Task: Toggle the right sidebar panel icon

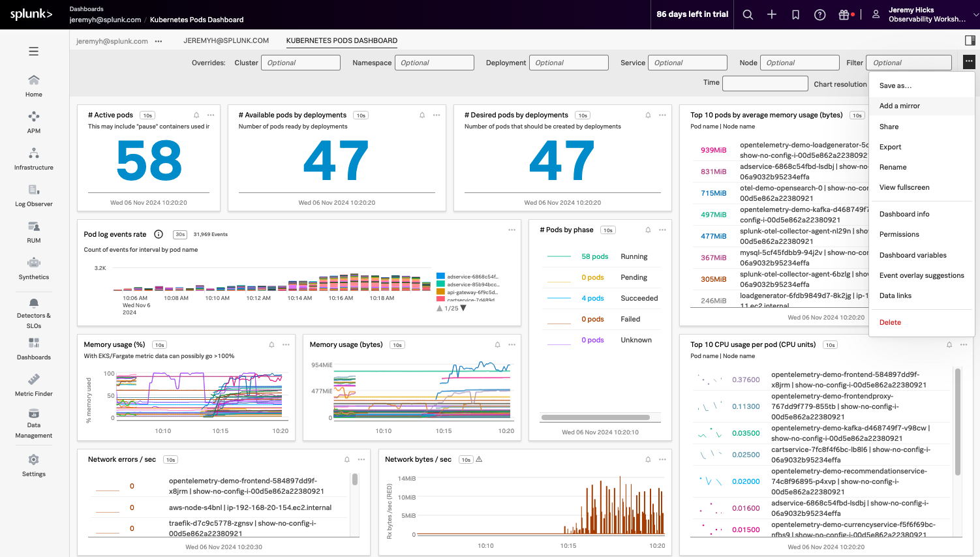Action: pos(970,40)
